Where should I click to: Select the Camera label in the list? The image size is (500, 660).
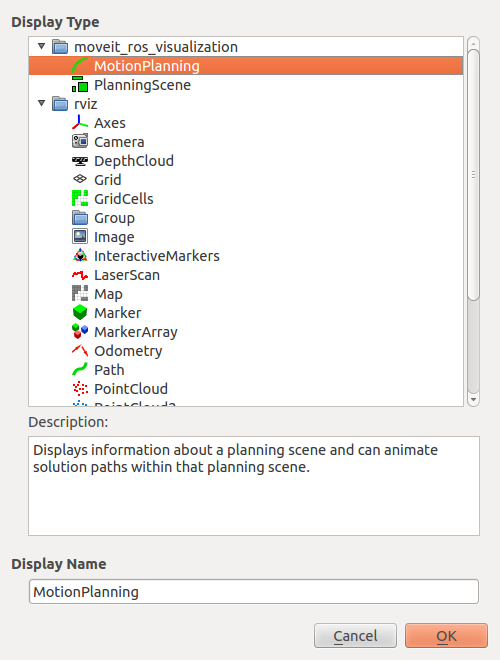[x=119, y=142]
